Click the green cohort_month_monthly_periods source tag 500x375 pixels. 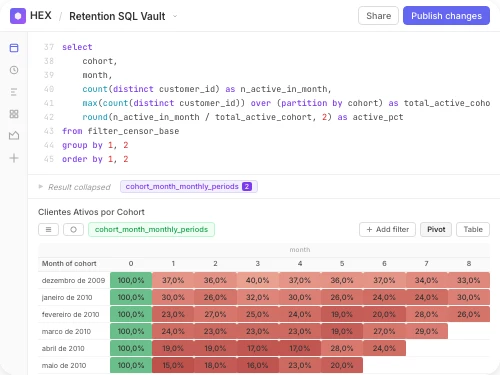click(x=151, y=229)
